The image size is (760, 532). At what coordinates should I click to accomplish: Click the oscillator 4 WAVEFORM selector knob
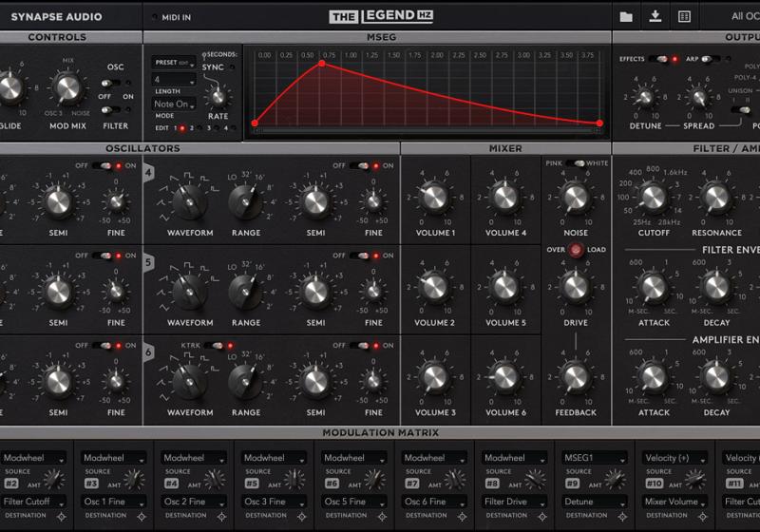189,201
